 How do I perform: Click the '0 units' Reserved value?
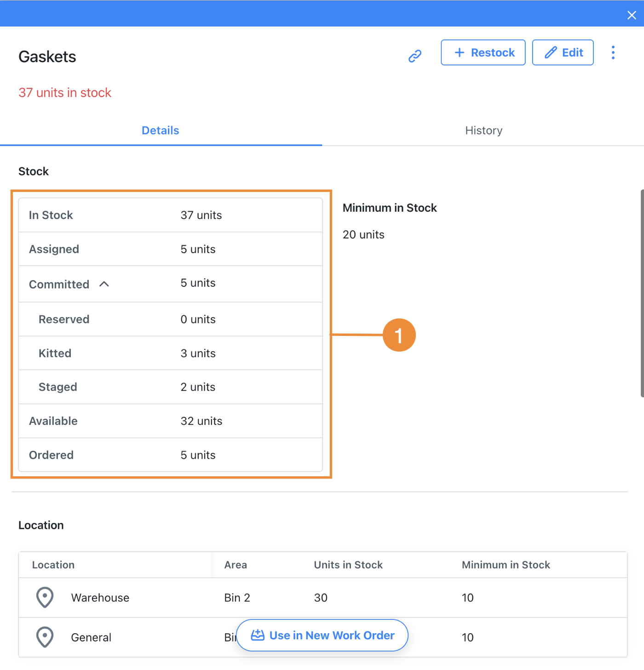coord(198,319)
